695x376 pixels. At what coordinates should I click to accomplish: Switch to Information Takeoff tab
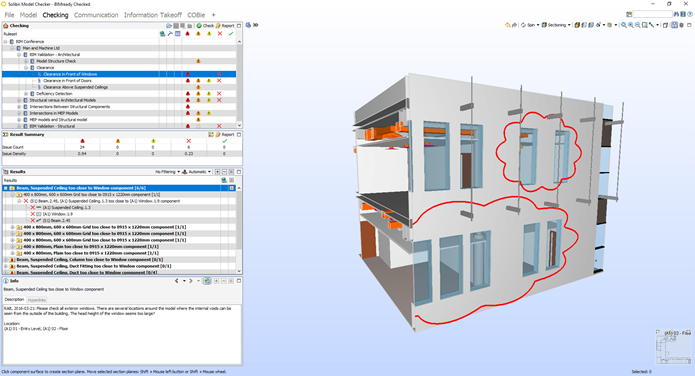coord(153,15)
